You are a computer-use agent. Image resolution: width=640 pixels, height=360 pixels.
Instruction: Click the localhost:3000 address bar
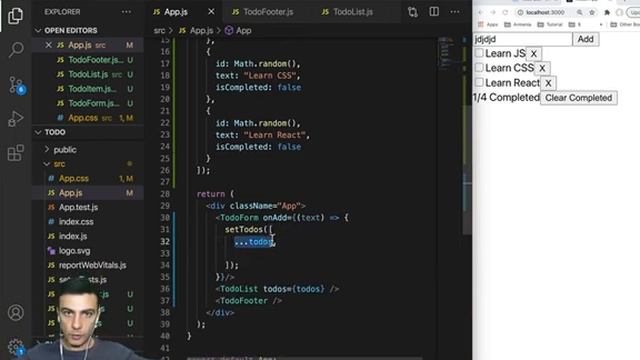tap(545, 12)
